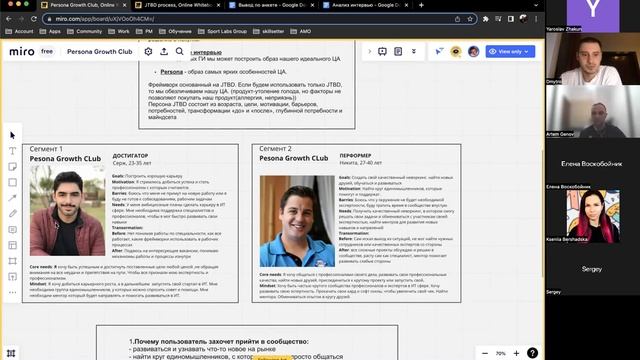This screenshot has width=640, height=360.
Task: Click the Persona Growth Club board title
Action: tap(100, 51)
